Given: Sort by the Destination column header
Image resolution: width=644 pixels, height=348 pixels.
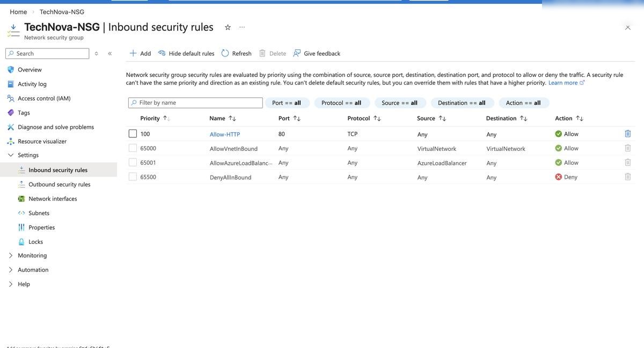Looking at the screenshot, I should (507, 118).
